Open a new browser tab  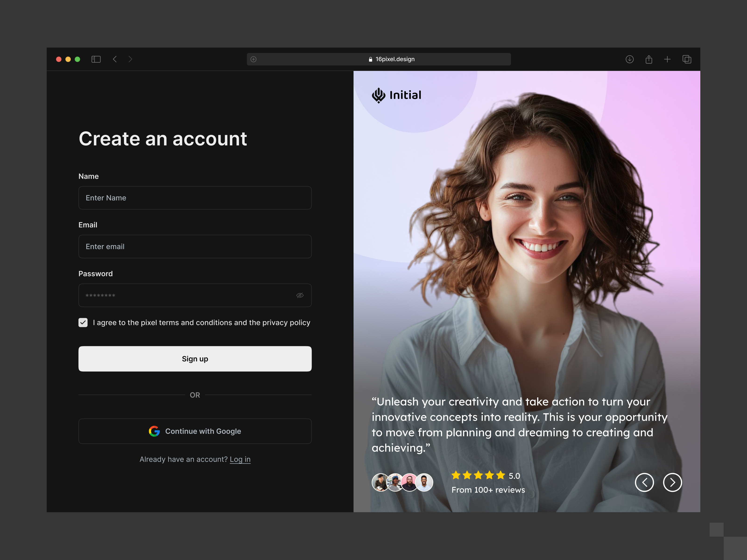(x=668, y=59)
